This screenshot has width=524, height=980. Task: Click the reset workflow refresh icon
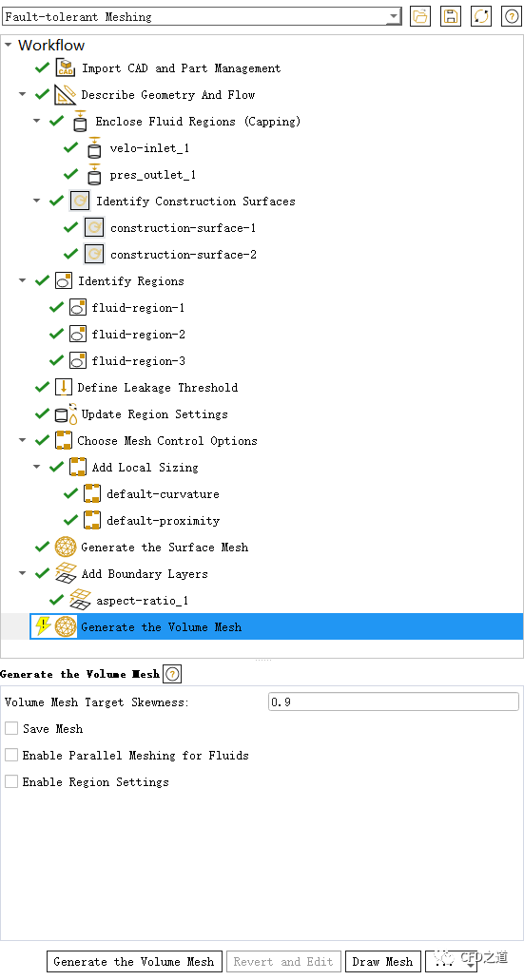tap(481, 16)
